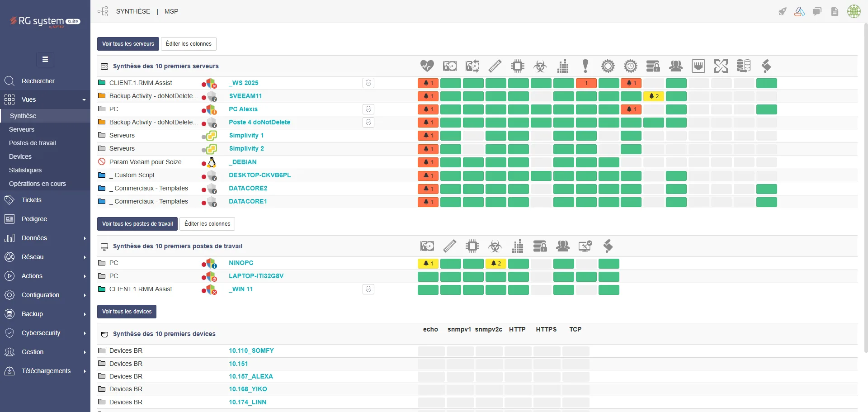Open the green user avatar menu
Image resolution: width=868 pixels, height=412 pixels.
point(854,12)
